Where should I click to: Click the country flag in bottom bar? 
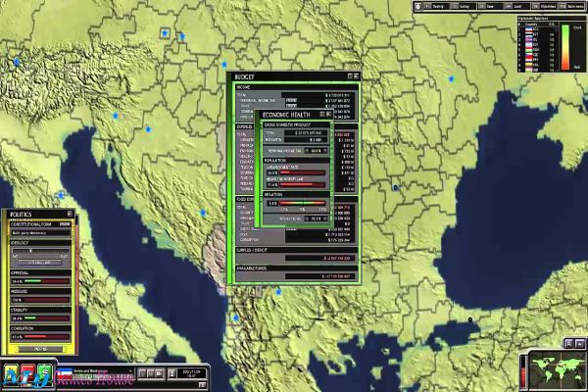(x=65, y=373)
